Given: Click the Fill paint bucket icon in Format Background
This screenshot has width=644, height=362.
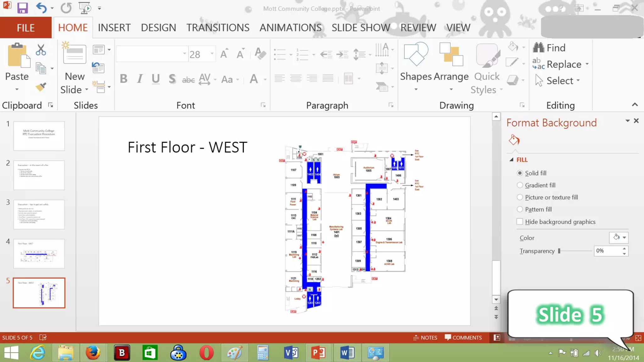Looking at the screenshot, I should 514,140.
